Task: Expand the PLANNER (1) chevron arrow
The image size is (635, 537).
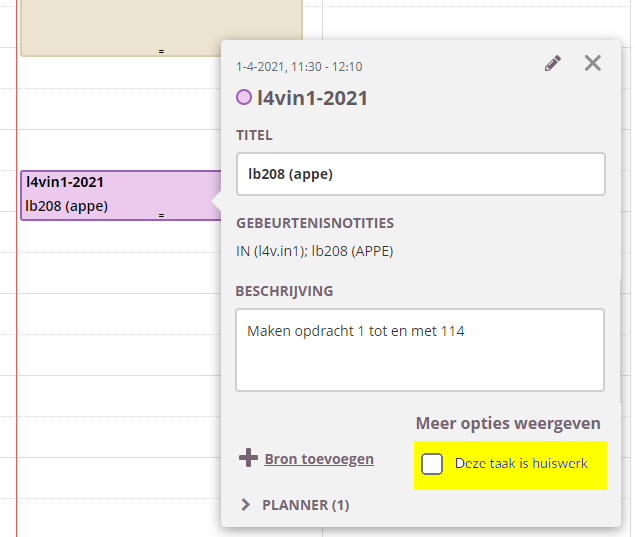Action: pyautogui.click(x=246, y=505)
